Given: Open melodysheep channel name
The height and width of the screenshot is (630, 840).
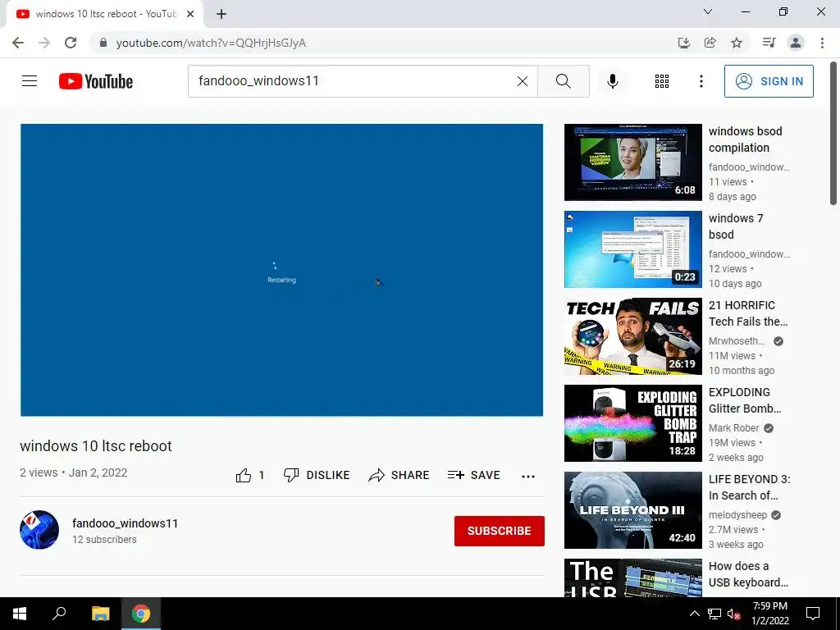Looking at the screenshot, I should click(737, 515).
